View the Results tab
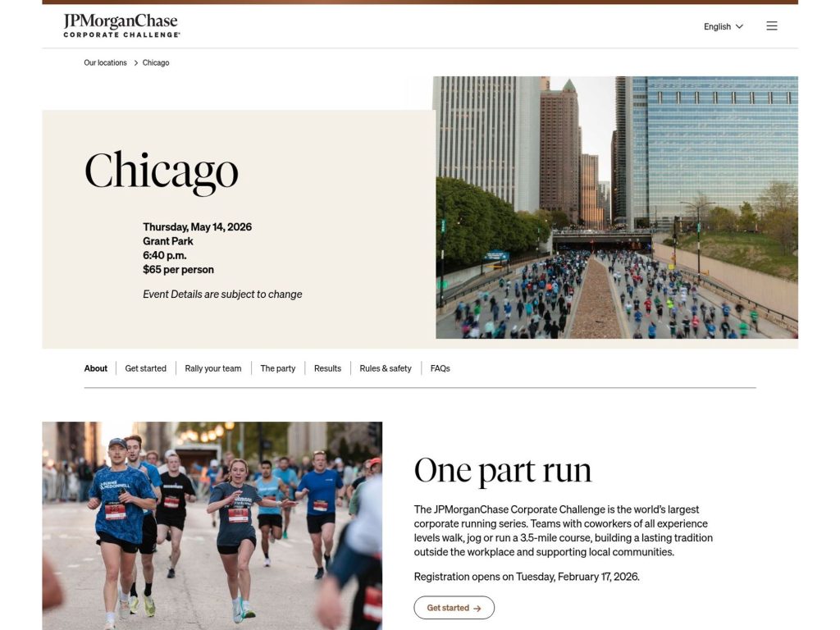 327,368
